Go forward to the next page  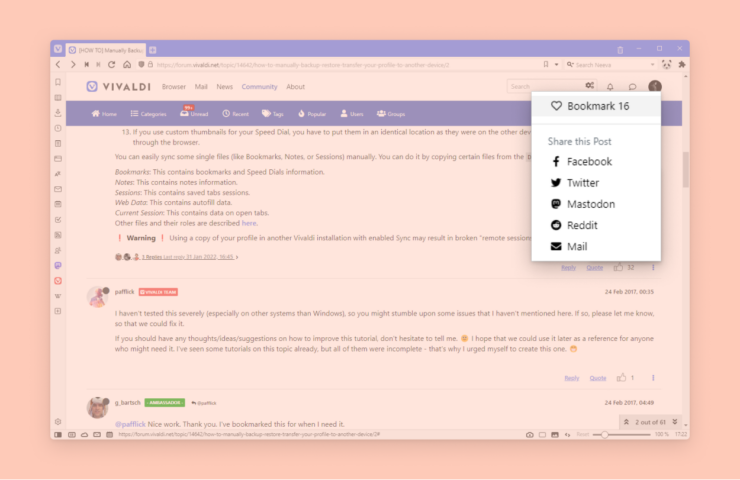tap(73, 65)
